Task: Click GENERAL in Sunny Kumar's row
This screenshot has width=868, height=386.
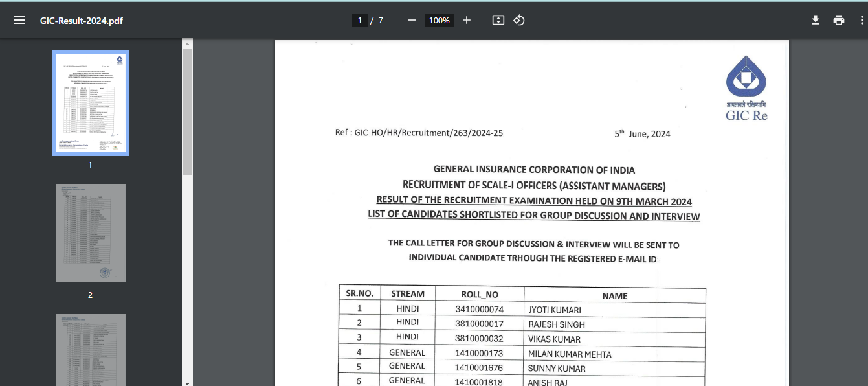Action: pos(407,366)
